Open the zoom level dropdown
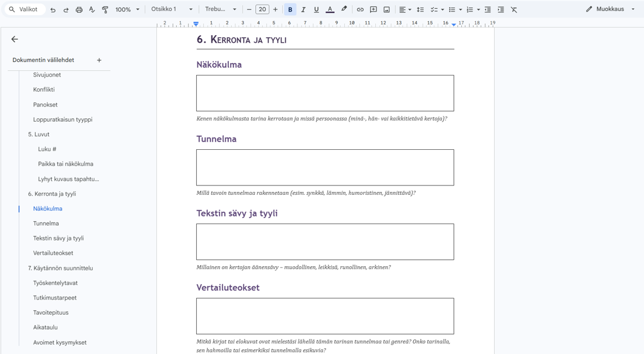 tap(127, 9)
